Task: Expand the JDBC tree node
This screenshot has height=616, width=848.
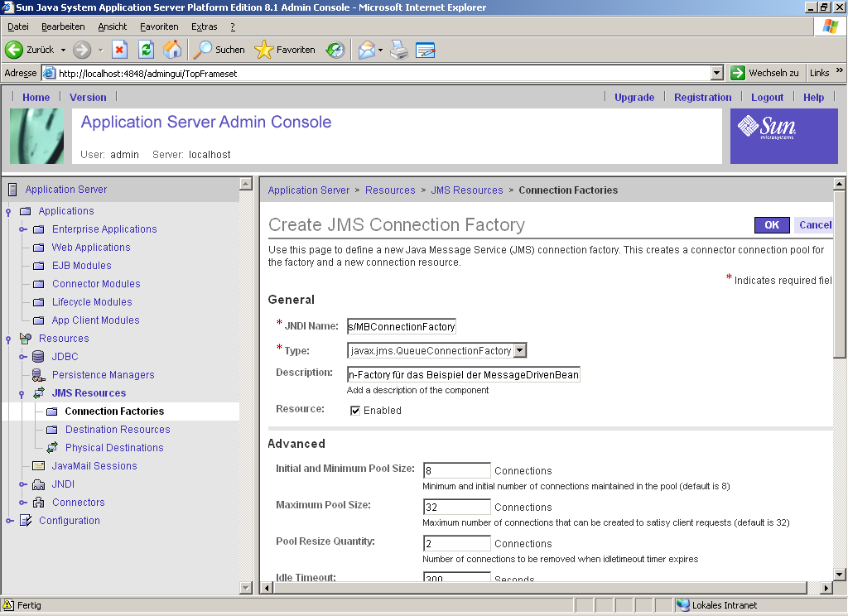Action: tap(22, 356)
